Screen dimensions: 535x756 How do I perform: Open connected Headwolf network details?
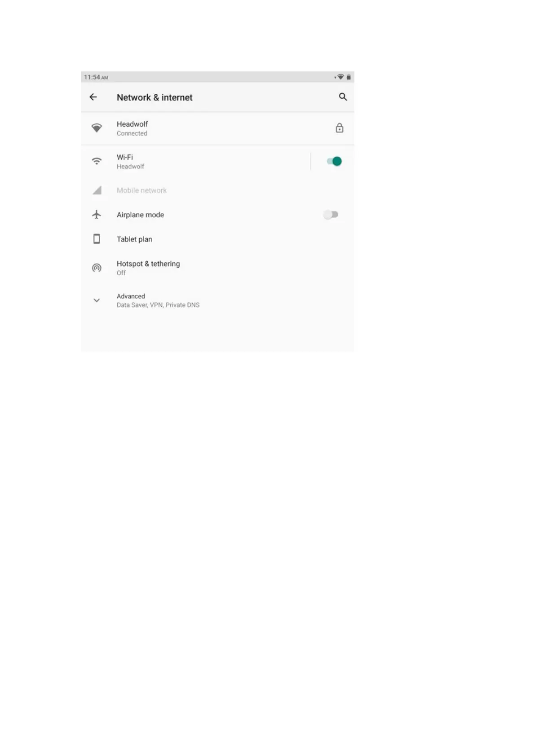click(217, 128)
